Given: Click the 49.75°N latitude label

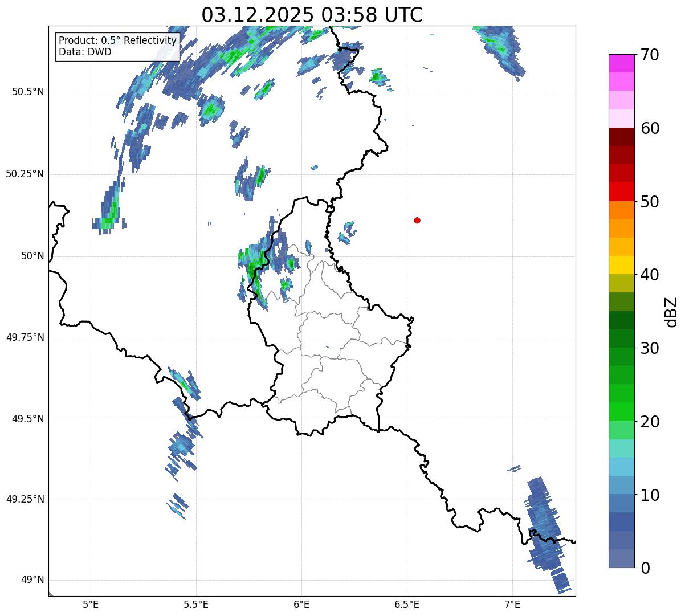Looking at the screenshot, I should click(25, 337).
